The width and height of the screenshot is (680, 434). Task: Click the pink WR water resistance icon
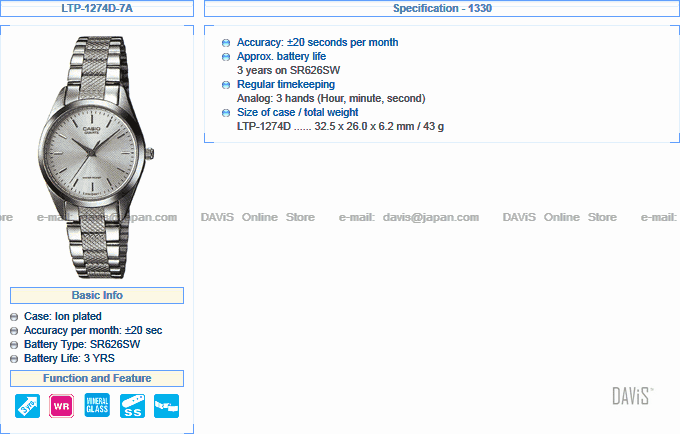62,406
